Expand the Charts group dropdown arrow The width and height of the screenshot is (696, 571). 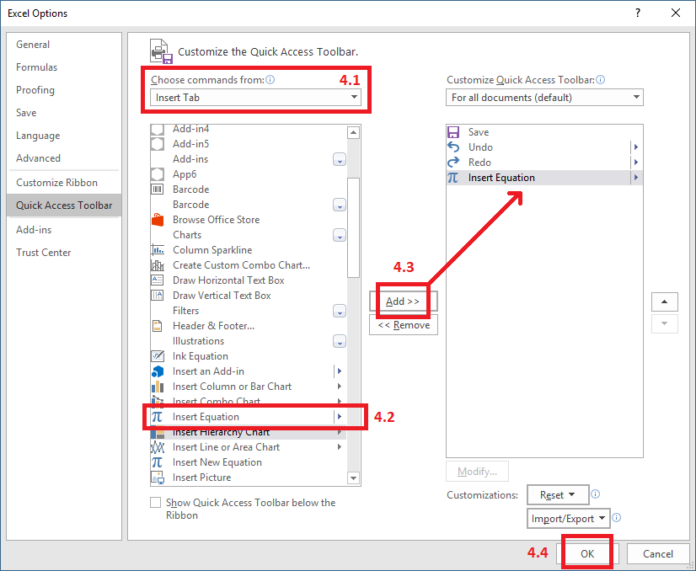coord(340,235)
